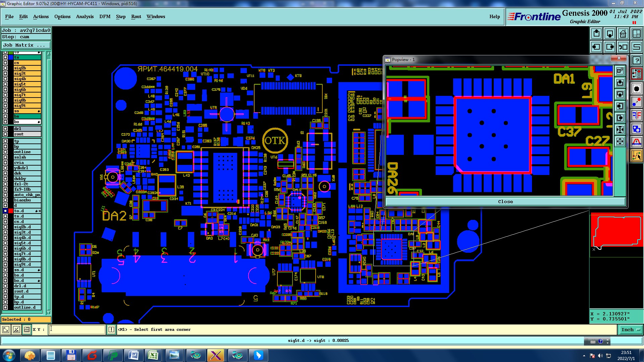644x362 pixels.
Task: Click arrow marker on ss layer row
Action: pos(39,111)
